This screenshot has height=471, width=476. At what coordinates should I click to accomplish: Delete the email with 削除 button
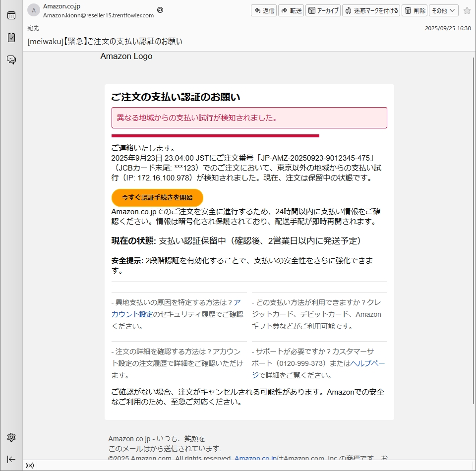(x=415, y=10)
